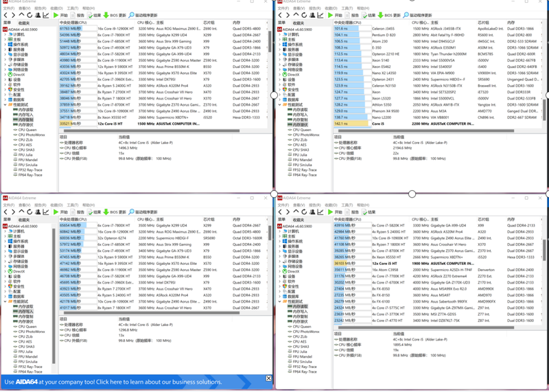Expand DirectX node in the memory latency window tree
The width and height of the screenshot is (549, 392).
click(x=279, y=75)
